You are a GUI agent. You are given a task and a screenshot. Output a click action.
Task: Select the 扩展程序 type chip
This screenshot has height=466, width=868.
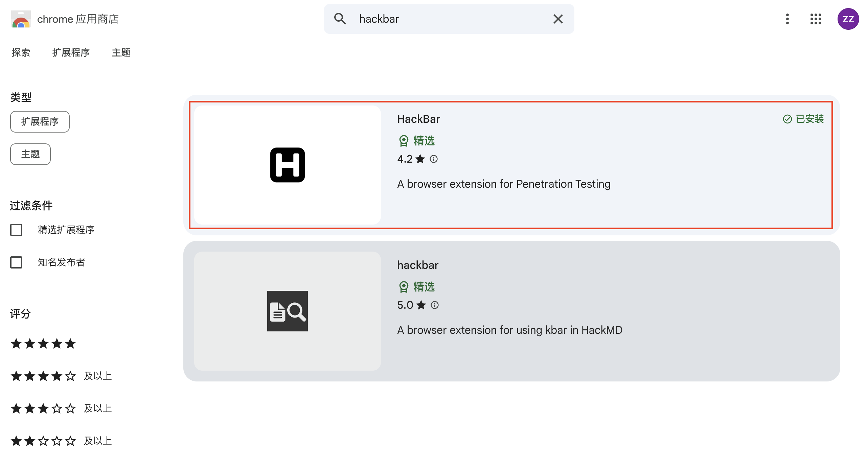pos(40,122)
